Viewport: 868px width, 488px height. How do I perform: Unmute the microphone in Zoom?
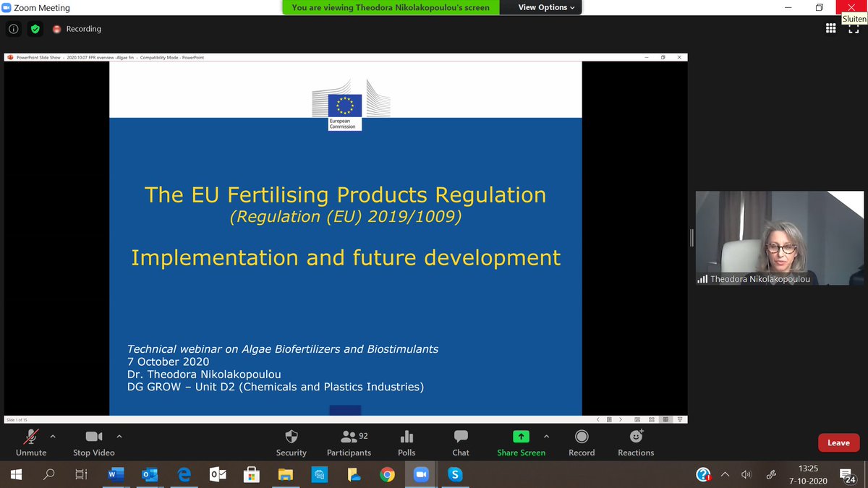30,442
